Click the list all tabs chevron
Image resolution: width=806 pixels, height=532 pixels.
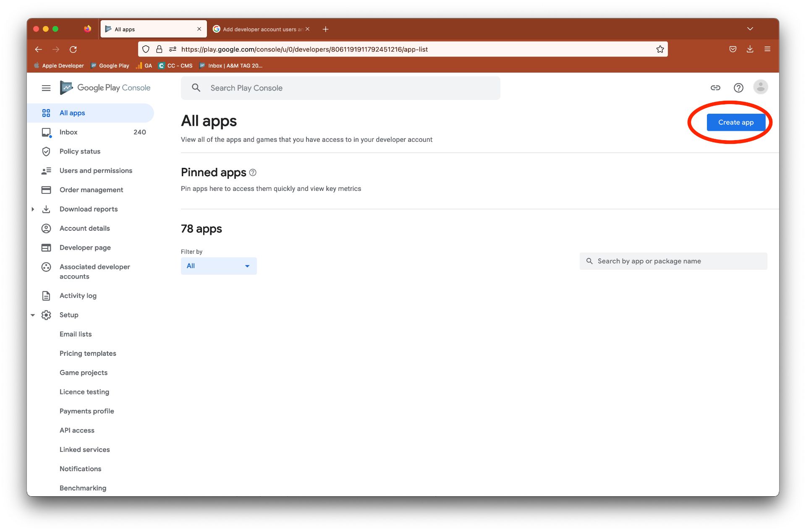pos(750,29)
